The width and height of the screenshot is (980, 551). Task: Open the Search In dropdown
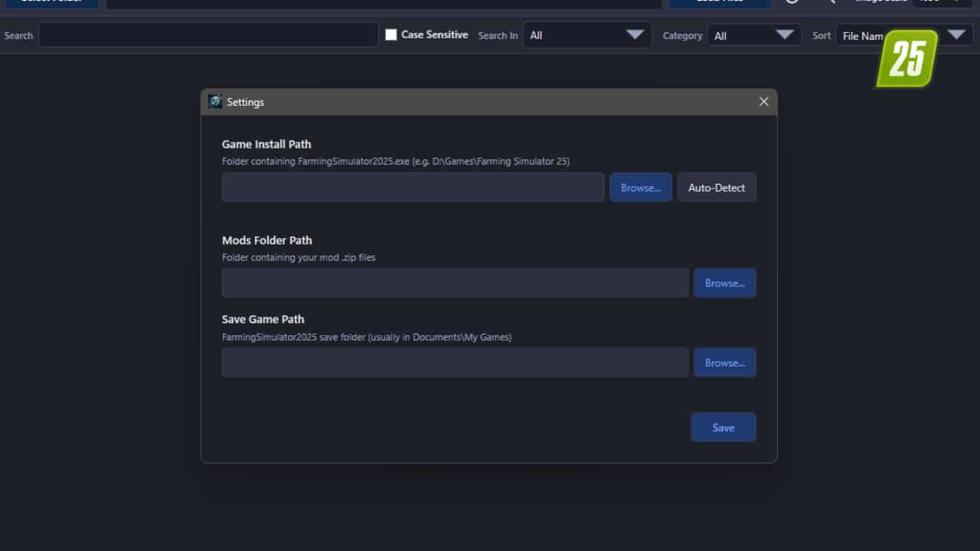[x=586, y=34]
